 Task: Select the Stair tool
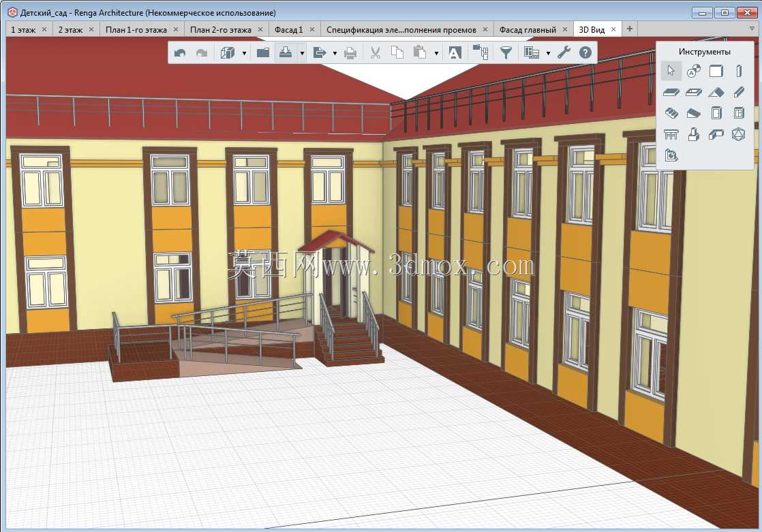point(671,113)
